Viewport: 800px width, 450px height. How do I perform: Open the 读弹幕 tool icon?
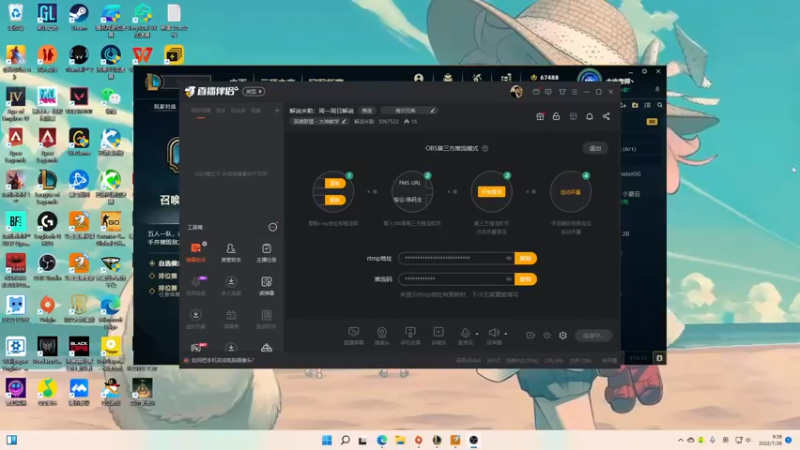coord(266,286)
